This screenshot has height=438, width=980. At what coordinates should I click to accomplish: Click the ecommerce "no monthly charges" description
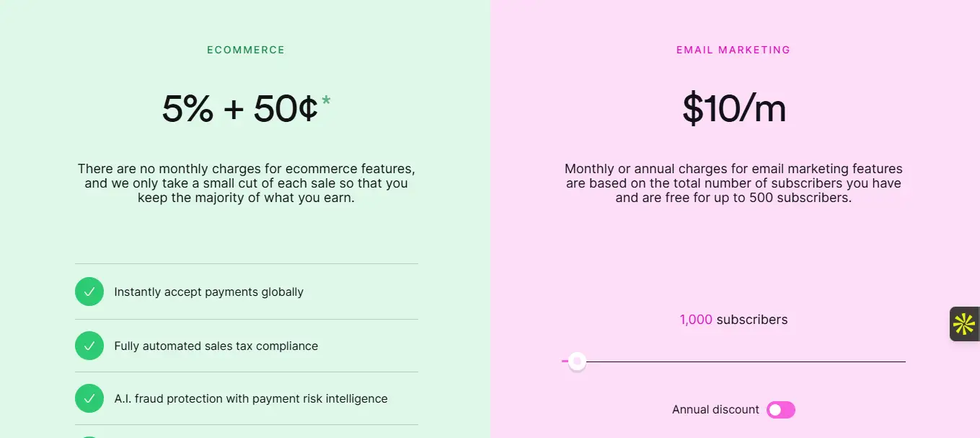click(x=246, y=183)
